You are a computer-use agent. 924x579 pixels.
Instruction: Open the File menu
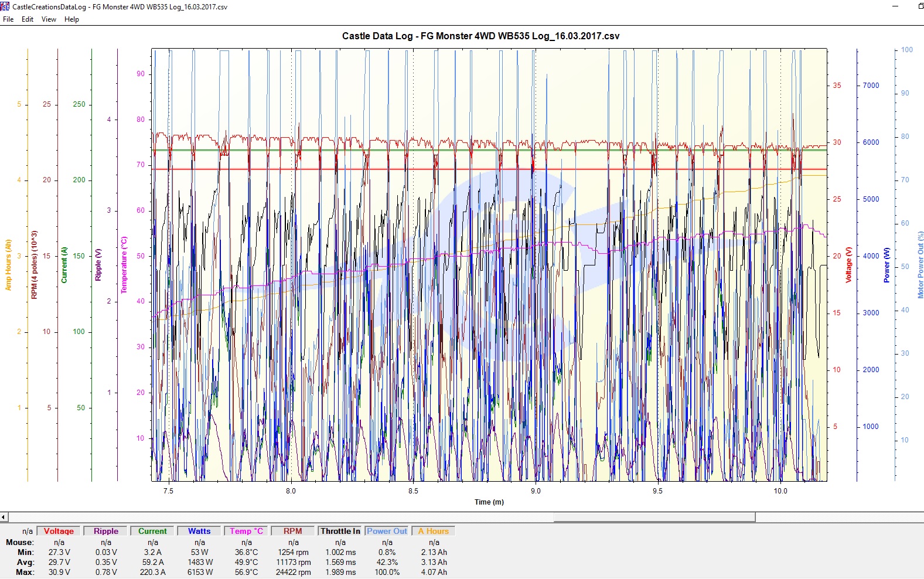click(8, 19)
